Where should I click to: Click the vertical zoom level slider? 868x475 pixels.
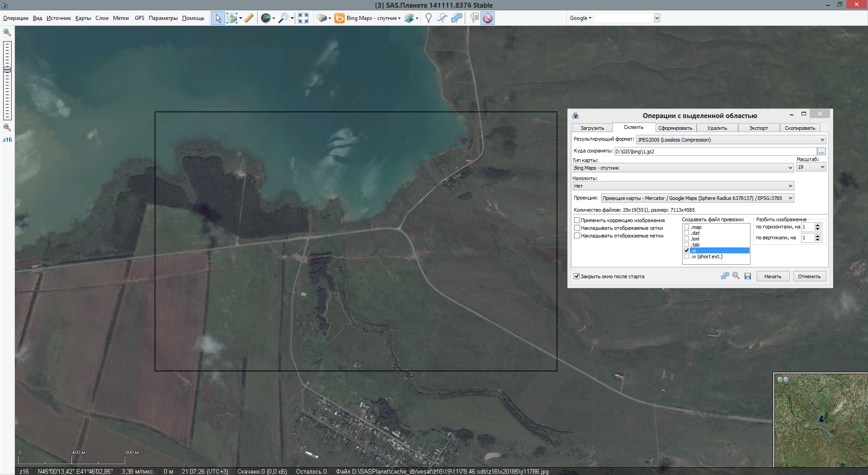[x=7, y=81]
